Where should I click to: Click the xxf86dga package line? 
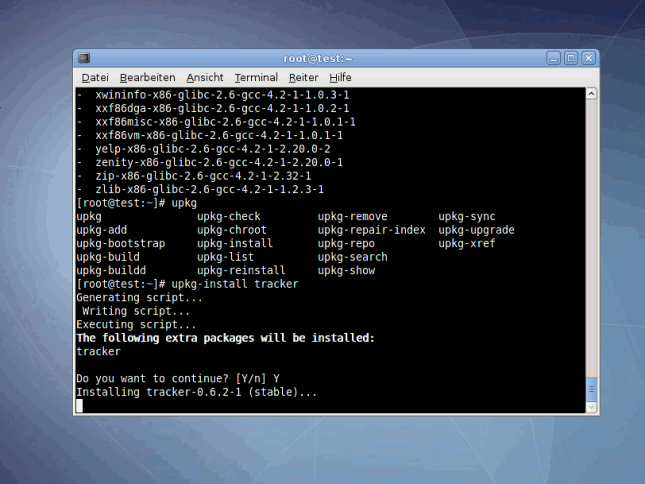click(x=213, y=109)
